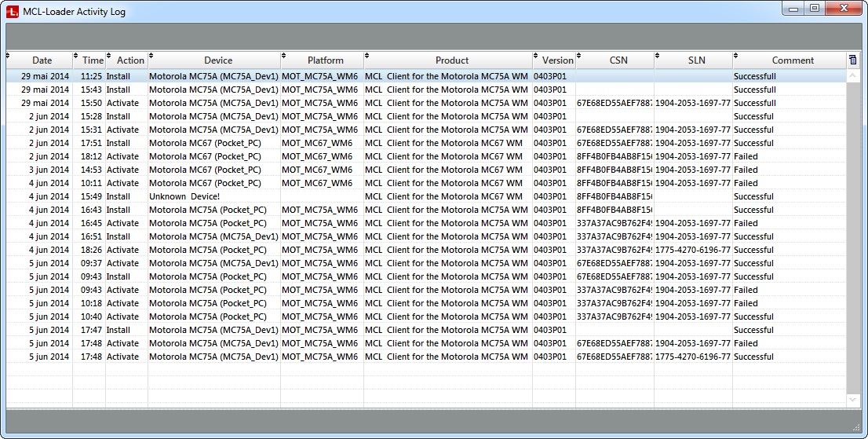Click the Failed comment in the 18:12 row

[x=746, y=156]
